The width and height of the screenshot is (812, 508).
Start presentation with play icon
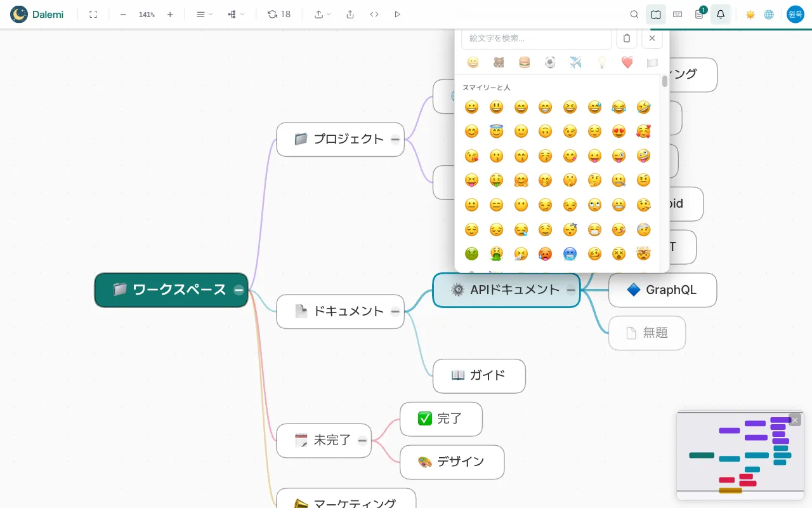[398, 14]
